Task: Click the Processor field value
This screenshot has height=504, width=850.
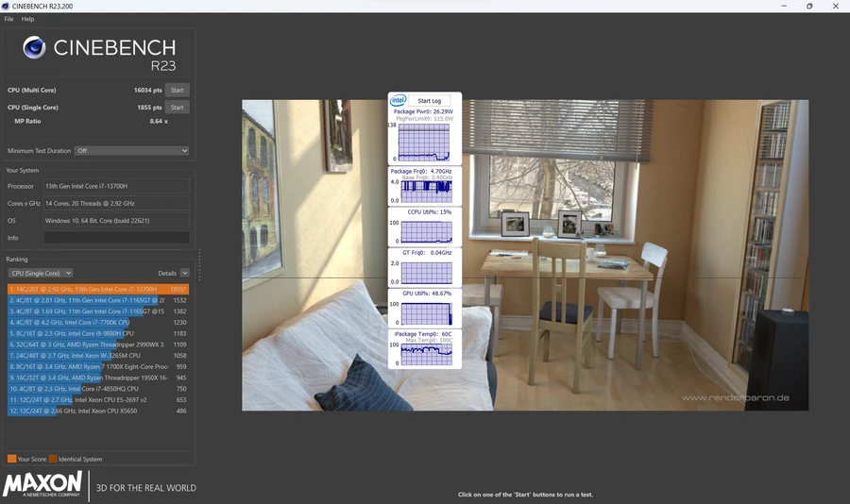Action: 116,187
